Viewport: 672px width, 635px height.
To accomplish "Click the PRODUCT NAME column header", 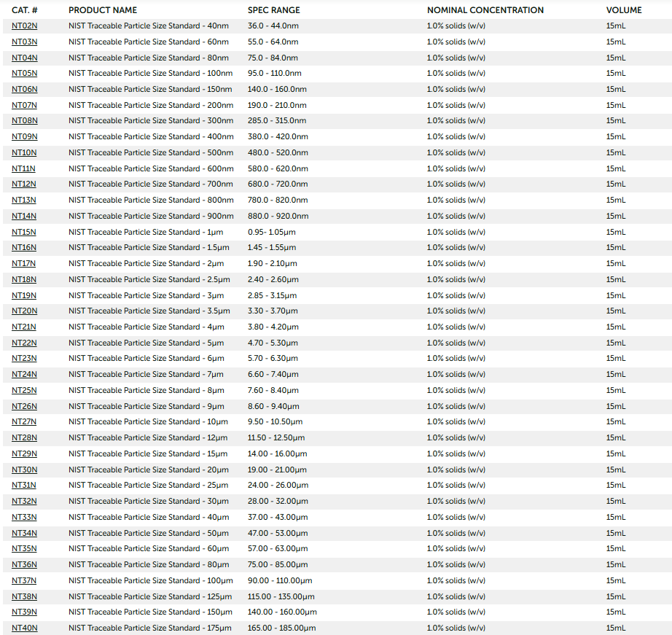I will [103, 10].
